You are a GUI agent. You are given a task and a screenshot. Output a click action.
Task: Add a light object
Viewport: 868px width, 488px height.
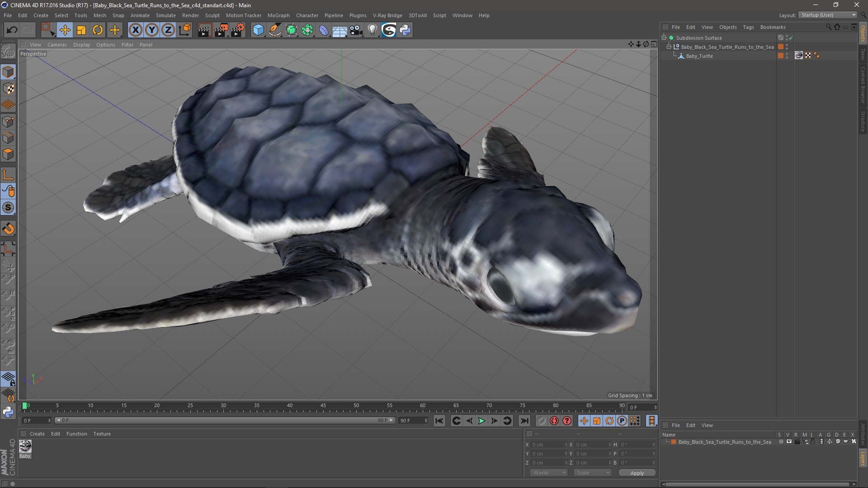tap(373, 30)
